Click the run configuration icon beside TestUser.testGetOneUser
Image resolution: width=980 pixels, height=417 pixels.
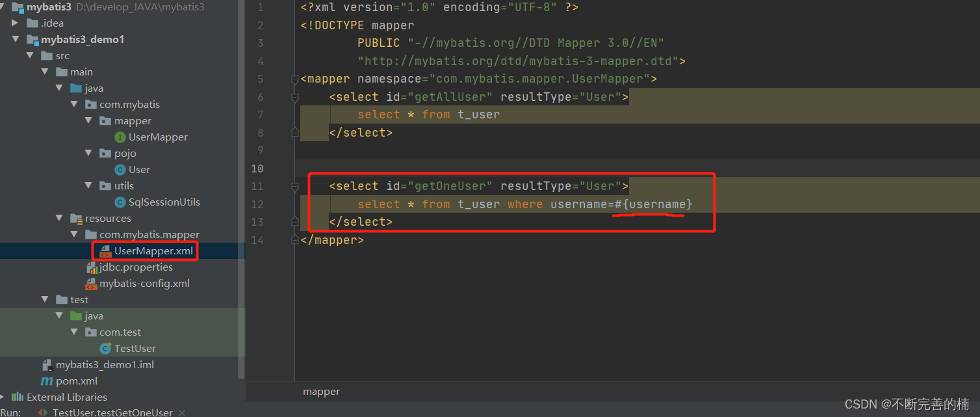43,412
